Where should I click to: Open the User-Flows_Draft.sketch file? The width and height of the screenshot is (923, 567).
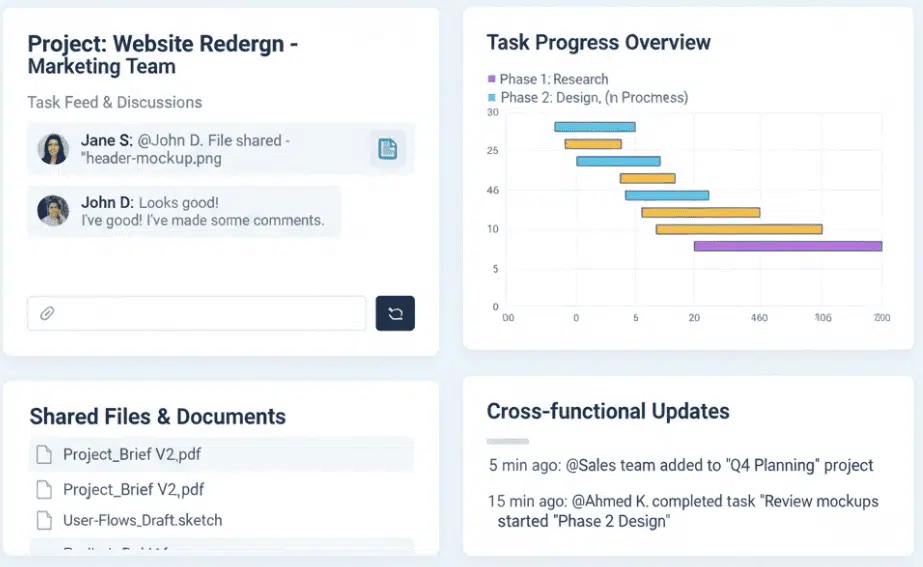(142, 520)
